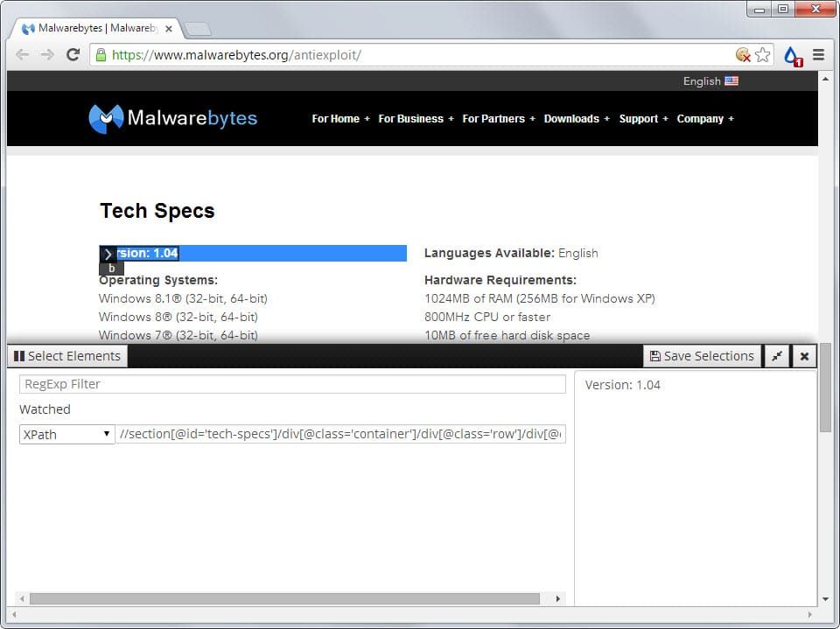
Task: Click the RegExp Filter input field
Action: (292, 384)
